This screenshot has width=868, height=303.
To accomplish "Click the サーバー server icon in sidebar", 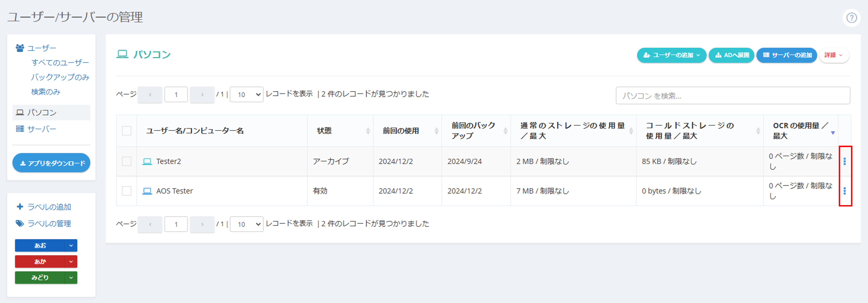I will pyautogui.click(x=20, y=129).
